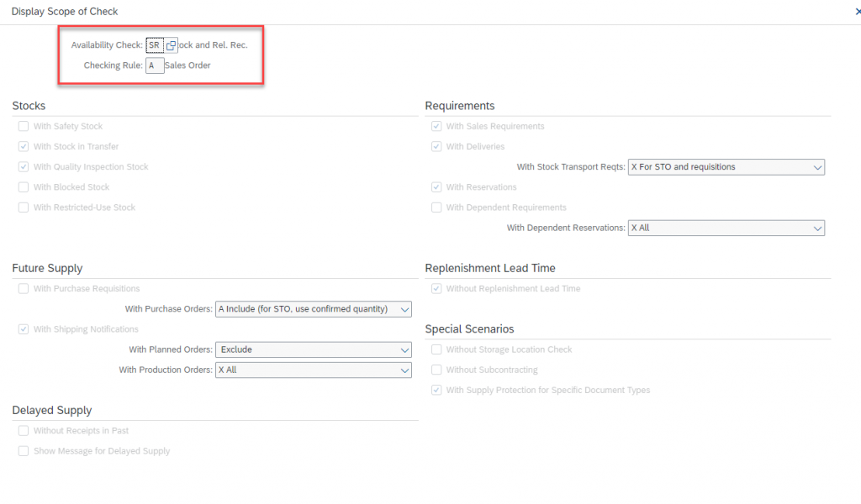Screen dimensions: 861x504
Task: Toggle With Safety Stock checkbox
Action: [x=23, y=126]
